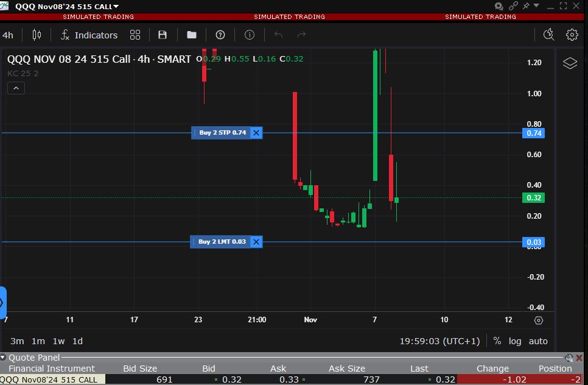588x385 pixels.
Task: Click the KC 25 2 indicator label
Action: click(x=23, y=74)
